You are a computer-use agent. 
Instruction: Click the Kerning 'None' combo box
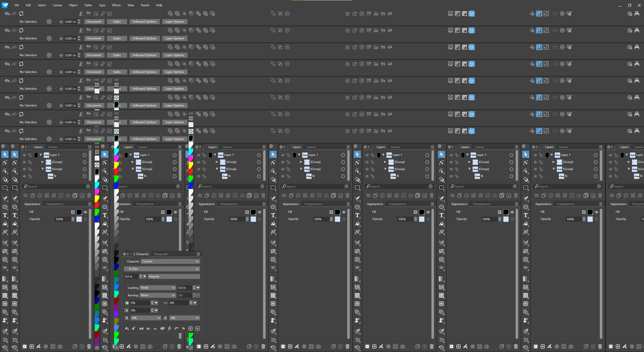pos(158,295)
